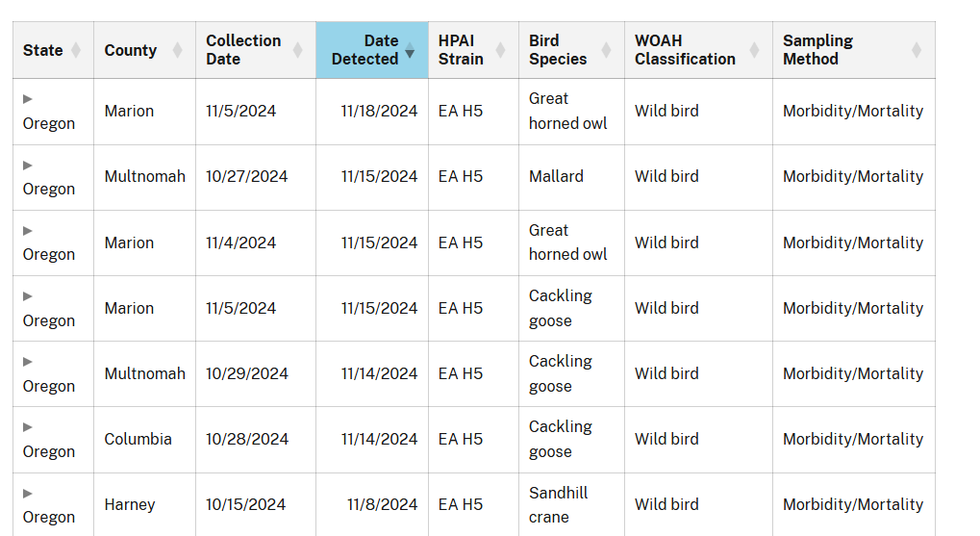The image size is (980, 536).
Task: Click the Date Detected column header
Action: point(365,50)
